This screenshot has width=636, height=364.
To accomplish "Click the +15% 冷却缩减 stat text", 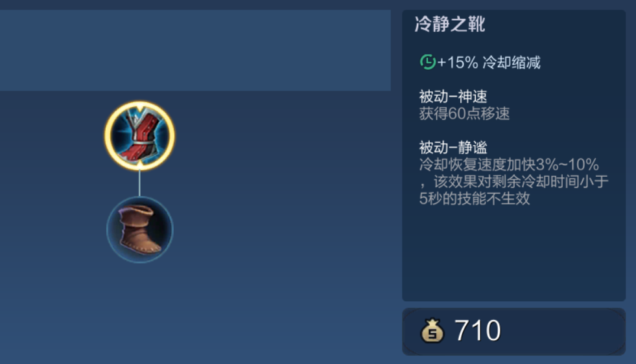I will (489, 62).
